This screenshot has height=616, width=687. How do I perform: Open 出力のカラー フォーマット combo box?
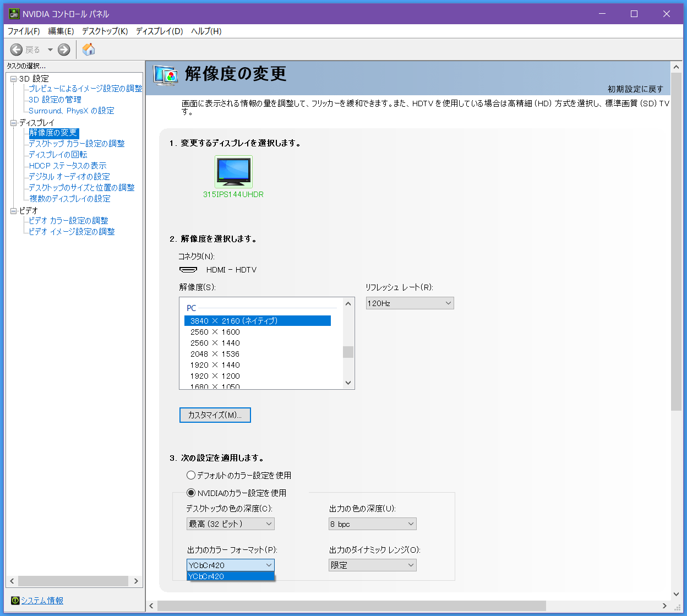(x=231, y=565)
